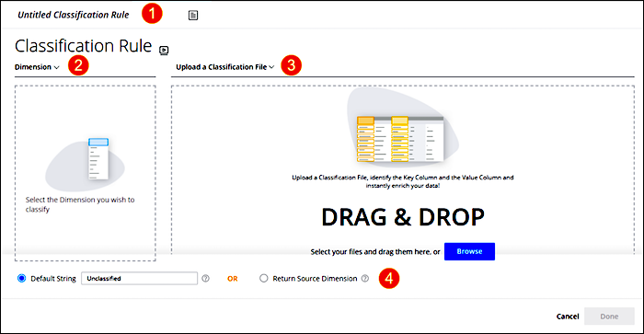Rename the Untitled Classification Rule title
Screen dimensions: 644x334
74,15
